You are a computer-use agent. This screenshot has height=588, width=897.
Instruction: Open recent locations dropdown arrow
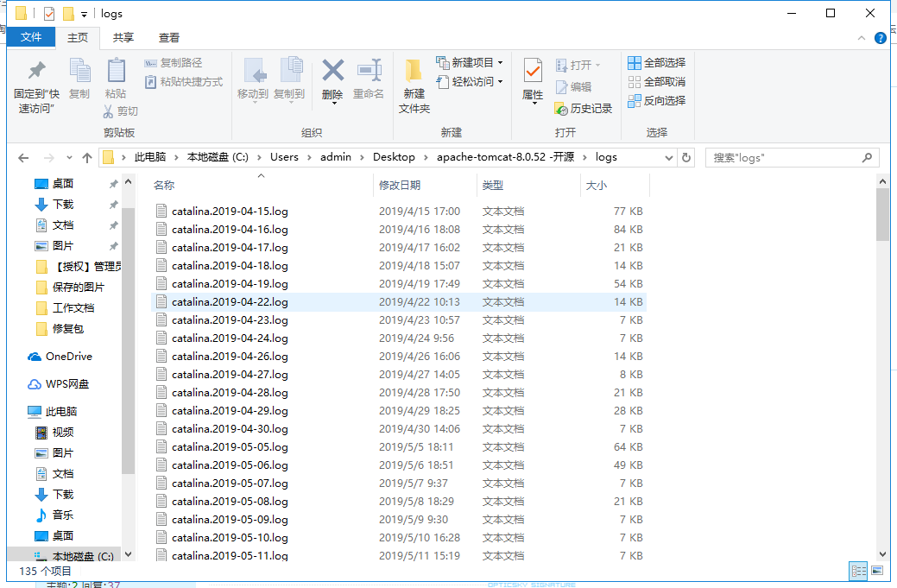(x=69, y=158)
